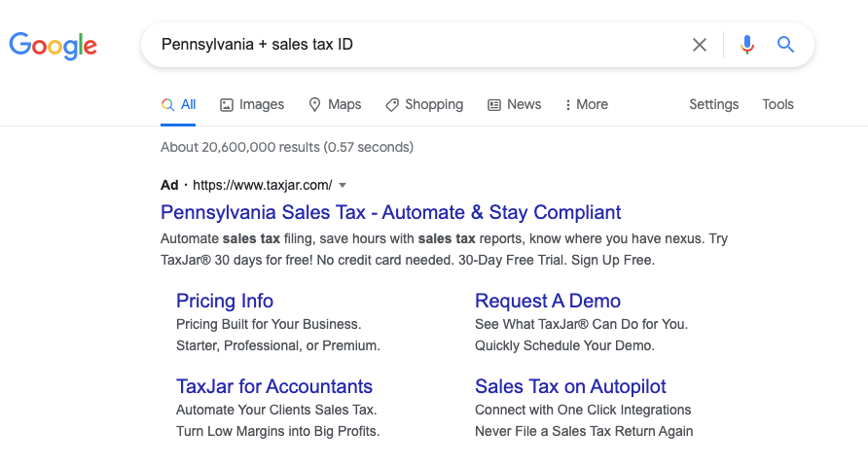This screenshot has width=868, height=467.
Task: Click the taxjar.com ad URL
Action: click(x=263, y=185)
